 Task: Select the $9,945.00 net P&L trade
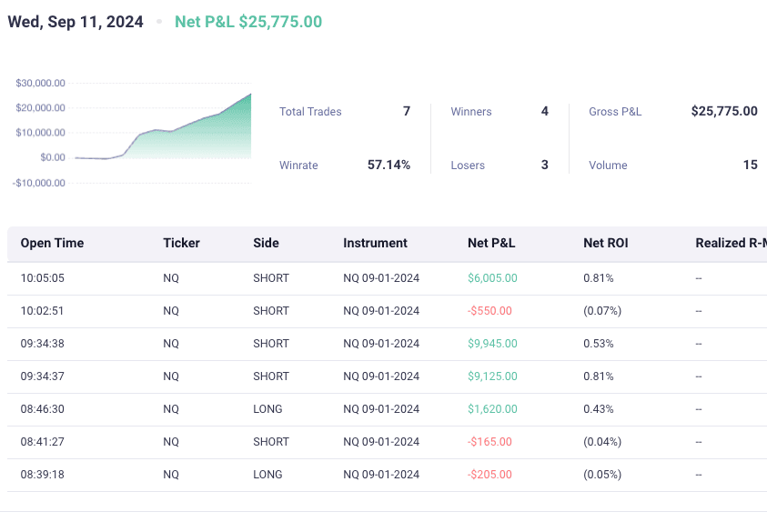pyautogui.click(x=492, y=344)
